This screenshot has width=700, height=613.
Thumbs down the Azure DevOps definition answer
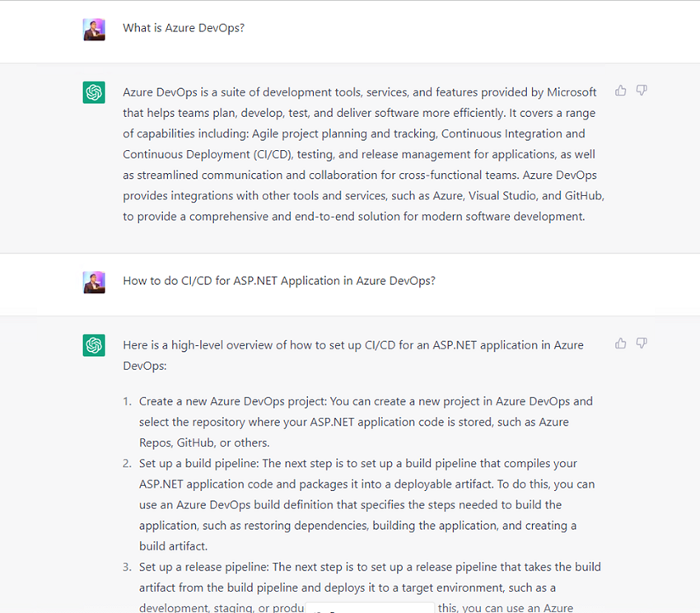pyautogui.click(x=642, y=91)
